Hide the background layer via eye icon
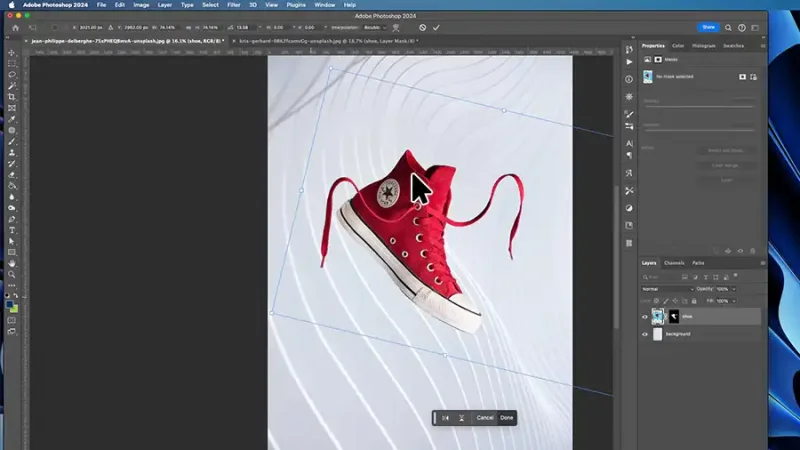The image size is (800, 450). (x=645, y=334)
